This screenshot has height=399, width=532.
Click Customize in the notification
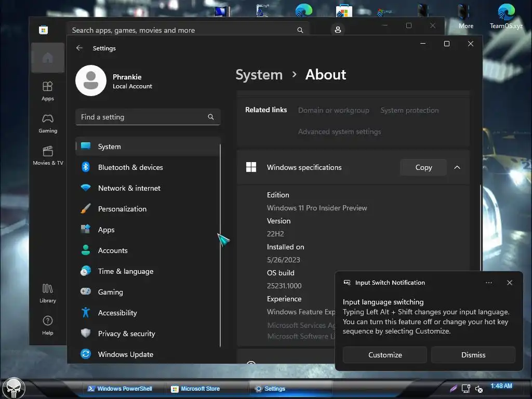click(385, 355)
